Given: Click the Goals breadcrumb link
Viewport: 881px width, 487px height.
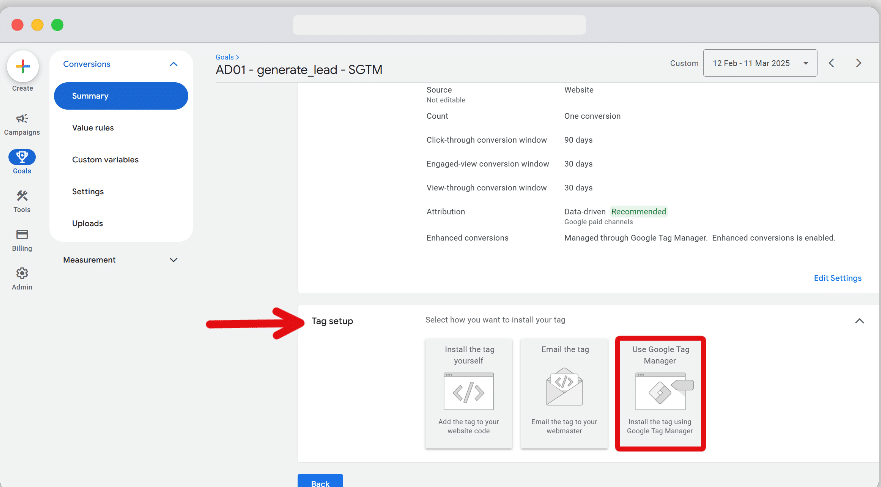Looking at the screenshot, I should 225,57.
